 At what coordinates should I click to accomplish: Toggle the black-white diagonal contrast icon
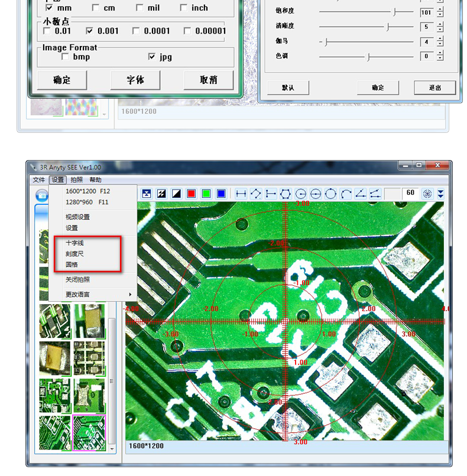click(x=176, y=194)
